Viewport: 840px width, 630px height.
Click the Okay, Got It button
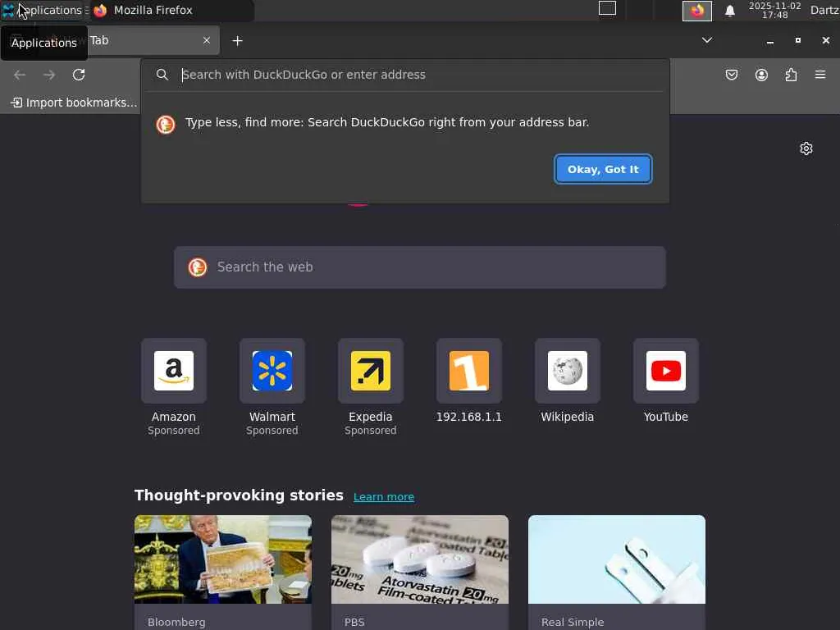[x=603, y=169]
